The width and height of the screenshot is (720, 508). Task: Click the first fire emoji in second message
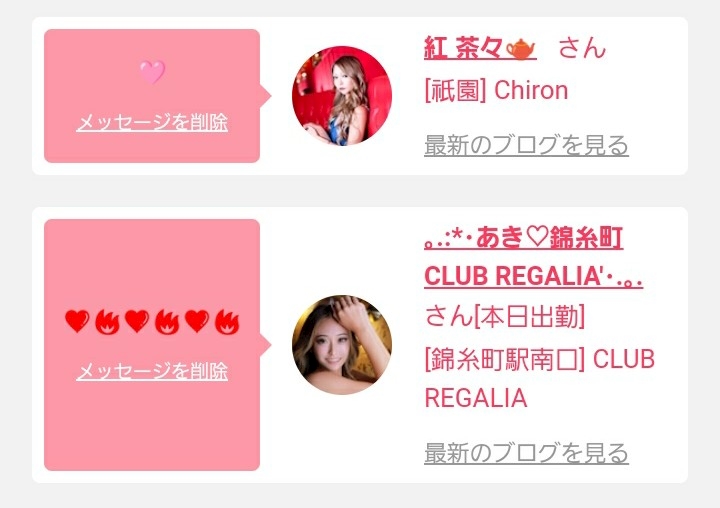tap(107, 322)
